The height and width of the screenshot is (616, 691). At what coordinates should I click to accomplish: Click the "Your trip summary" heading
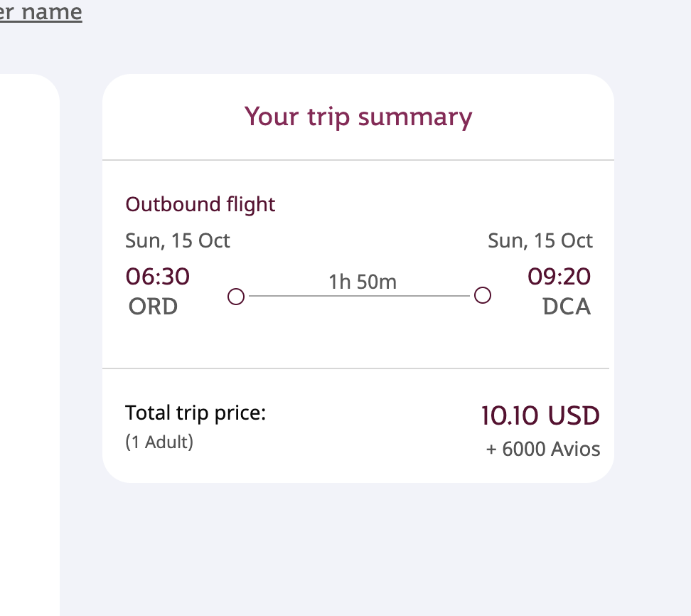coord(358,117)
